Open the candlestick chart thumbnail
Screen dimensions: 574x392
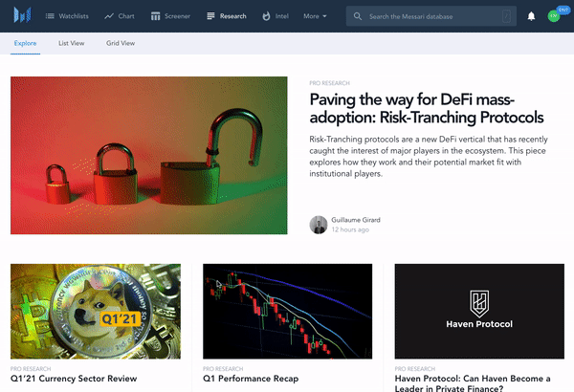[x=287, y=311]
